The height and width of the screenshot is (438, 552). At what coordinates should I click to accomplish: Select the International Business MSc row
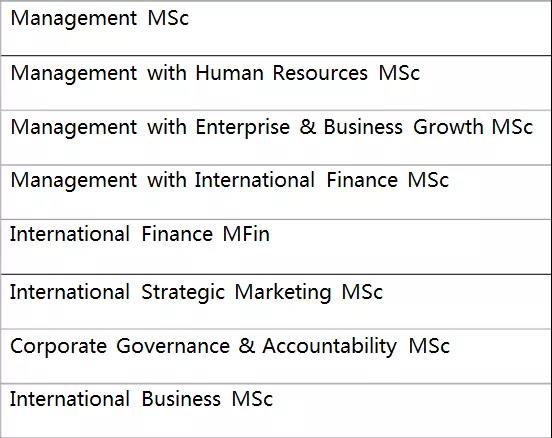tap(276, 411)
